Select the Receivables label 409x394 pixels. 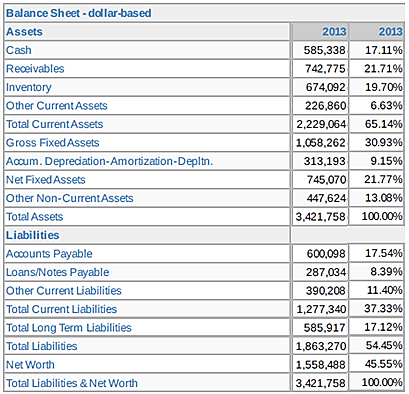tap(35, 69)
